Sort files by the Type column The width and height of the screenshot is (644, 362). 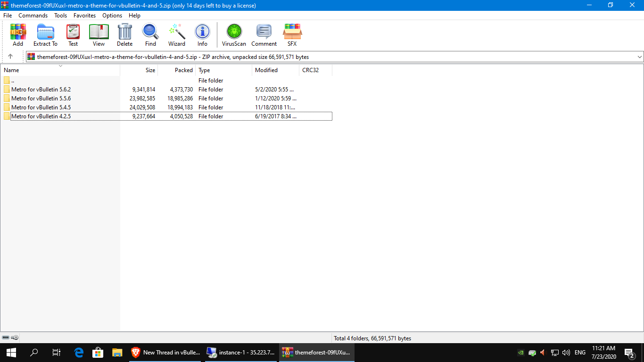pos(224,70)
